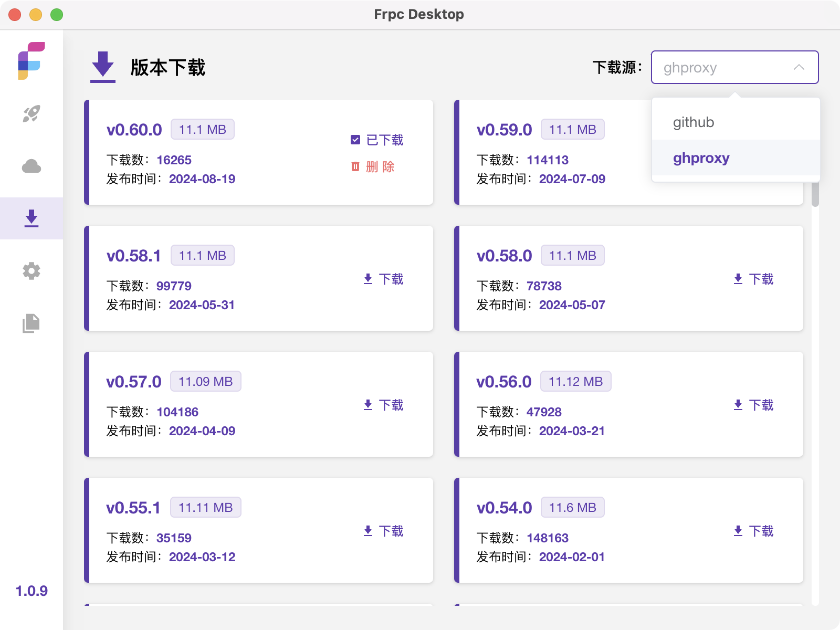Click the release date 2024-03-21
Screen dimensions: 840x630
tap(572, 431)
